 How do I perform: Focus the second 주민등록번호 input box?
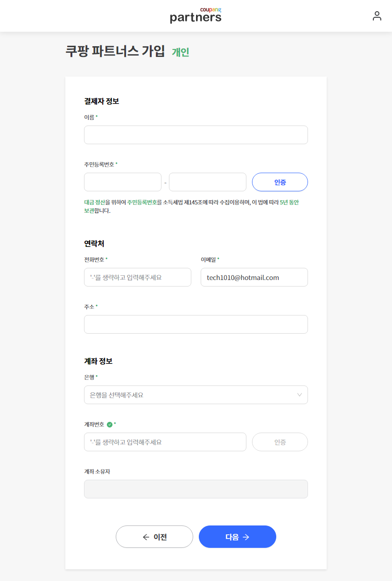tap(208, 182)
